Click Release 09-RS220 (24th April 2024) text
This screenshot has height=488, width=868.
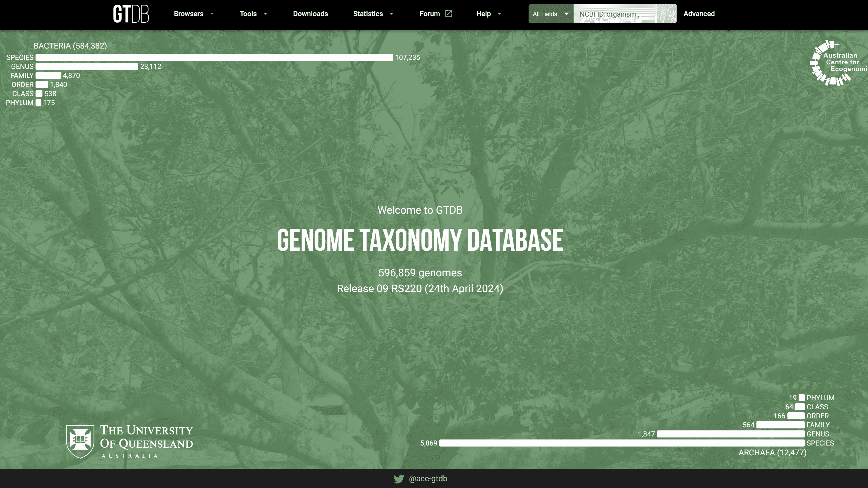point(420,289)
